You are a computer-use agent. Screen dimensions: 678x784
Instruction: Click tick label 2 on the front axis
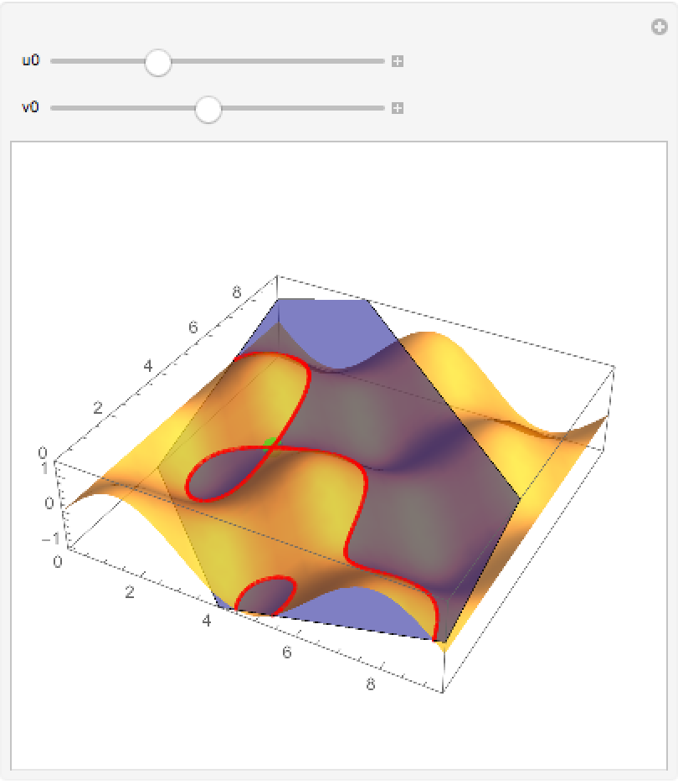coord(130,593)
